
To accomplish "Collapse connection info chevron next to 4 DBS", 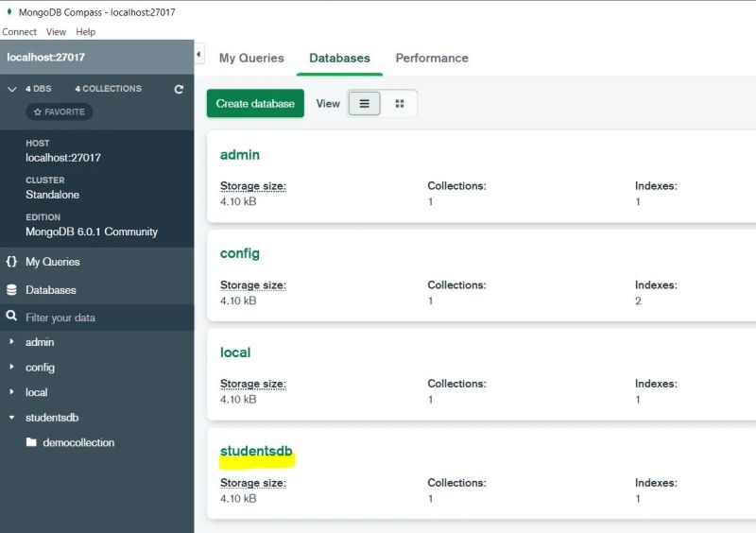I will (x=12, y=89).
